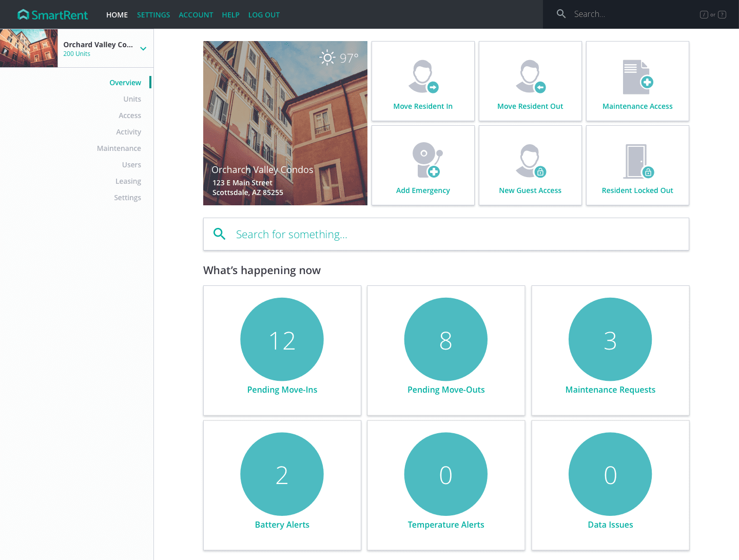739x560 pixels.
Task: Click the New Guest Access label
Action: coord(530,190)
